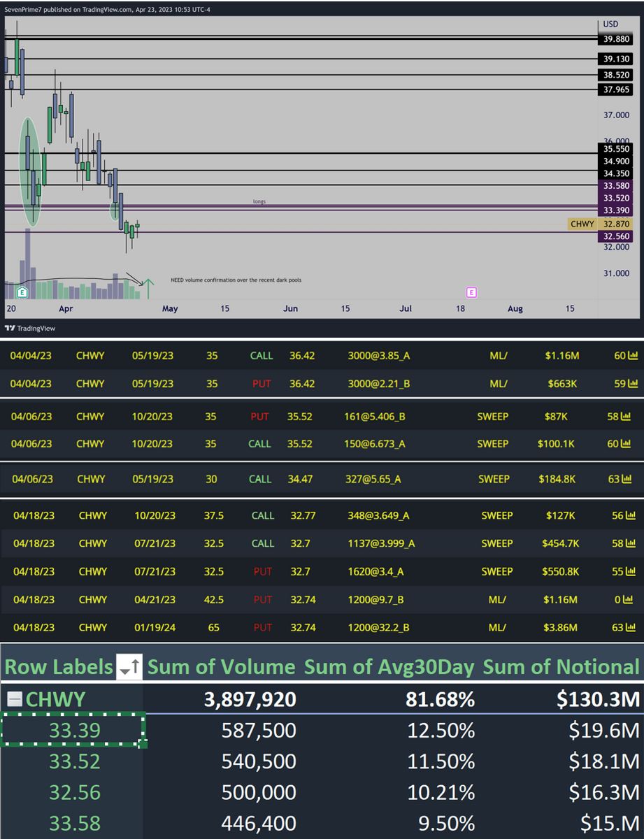This screenshot has height=839, width=644.
Task: Select the 38.520 price level label
Action: [x=615, y=75]
